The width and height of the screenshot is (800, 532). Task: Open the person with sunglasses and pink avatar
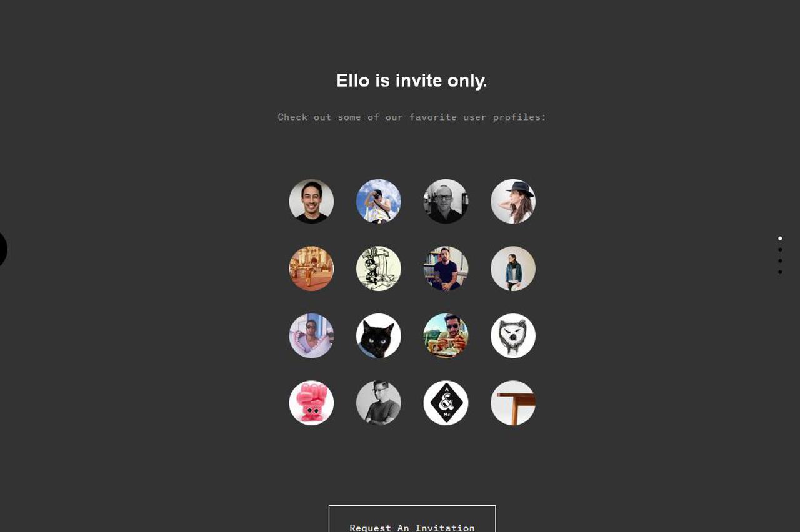coord(311,336)
